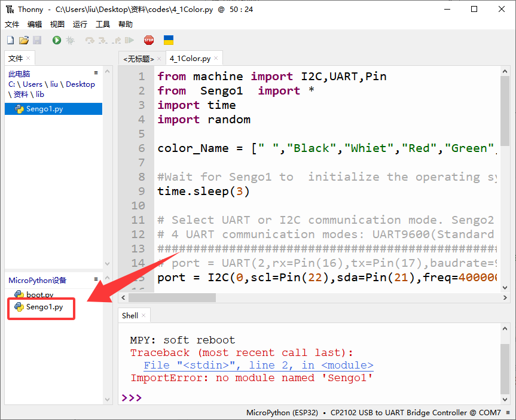Close the Shell tab
This screenshot has height=420, width=516.
143,315
